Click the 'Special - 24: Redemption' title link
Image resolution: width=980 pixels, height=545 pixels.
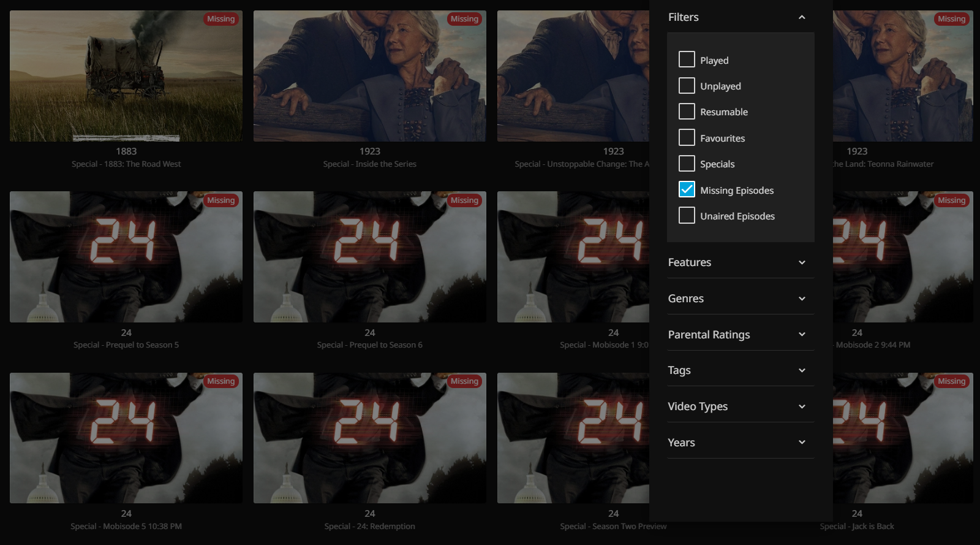coord(369,527)
